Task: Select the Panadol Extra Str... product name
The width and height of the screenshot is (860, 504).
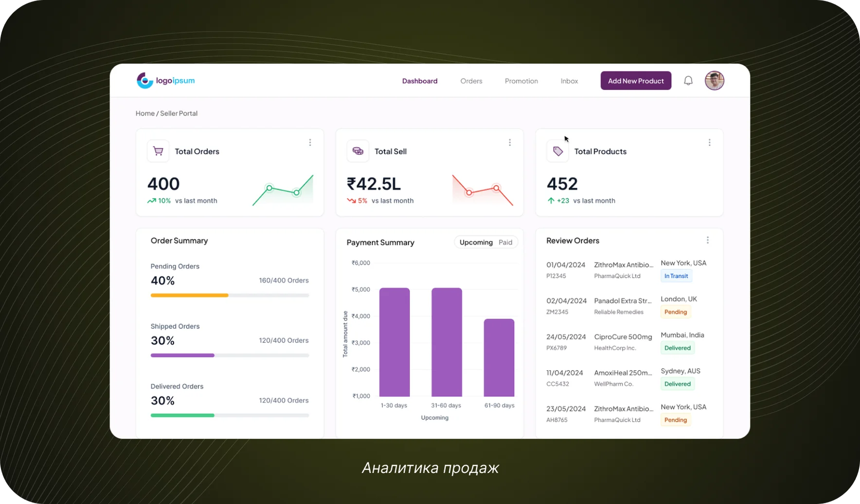Action: coord(623,301)
